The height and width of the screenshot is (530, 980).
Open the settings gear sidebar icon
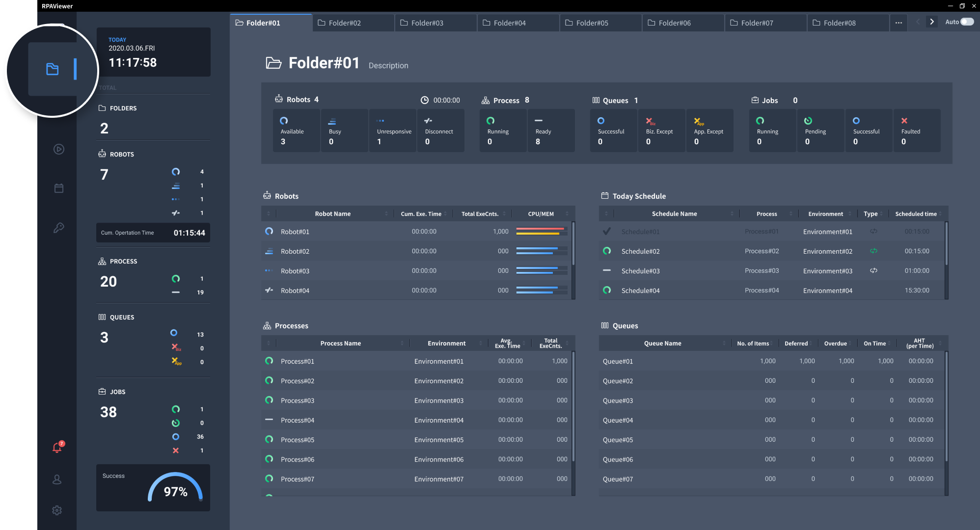click(57, 510)
